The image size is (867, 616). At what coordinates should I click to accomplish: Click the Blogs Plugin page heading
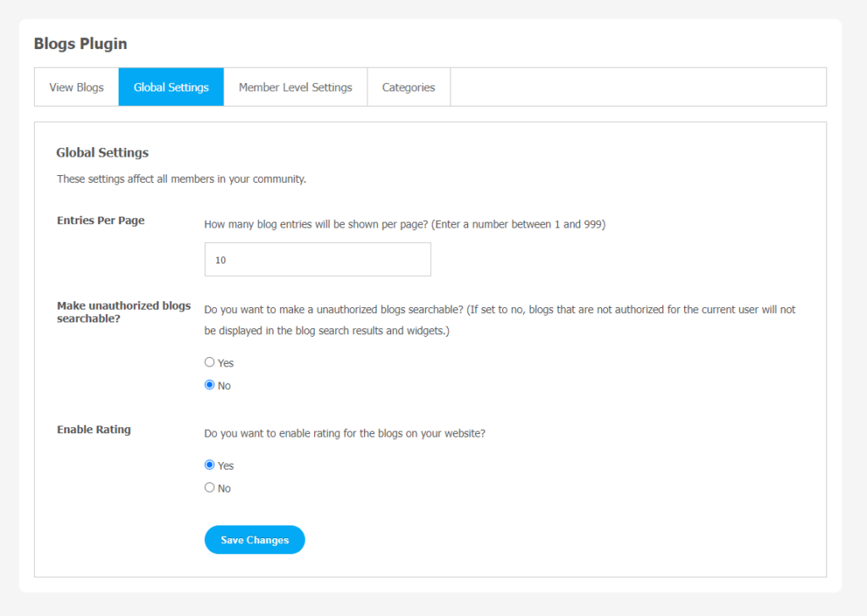(80, 44)
